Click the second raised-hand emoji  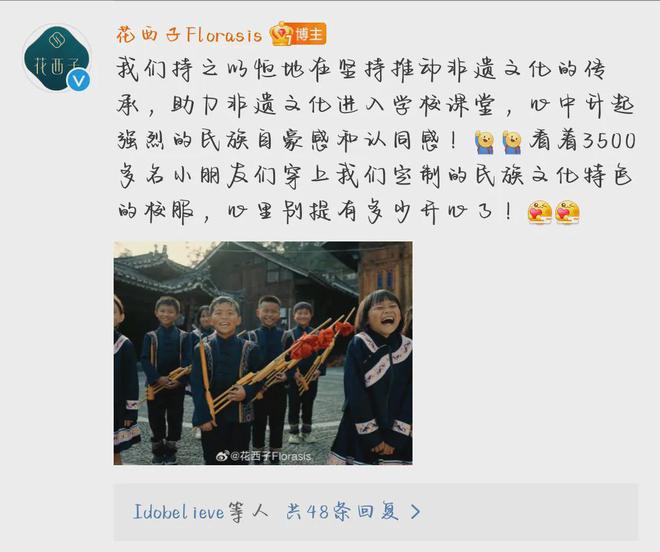tap(512, 142)
